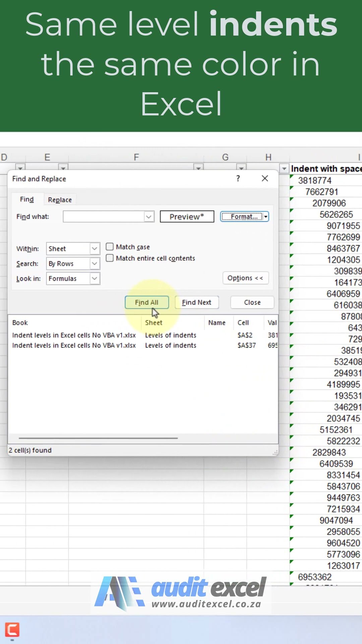Screen dimensions: 362x644
Task: Select cell containing 3818774
Action: (x=326, y=180)
